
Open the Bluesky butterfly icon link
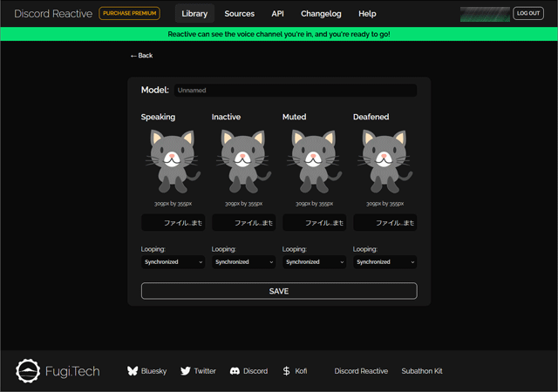point(133,371)
